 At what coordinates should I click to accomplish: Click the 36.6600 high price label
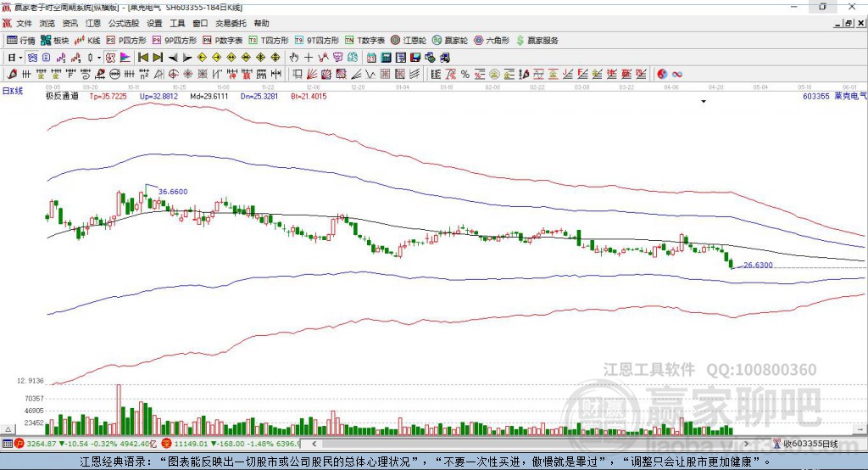click(x=173, y=191)
